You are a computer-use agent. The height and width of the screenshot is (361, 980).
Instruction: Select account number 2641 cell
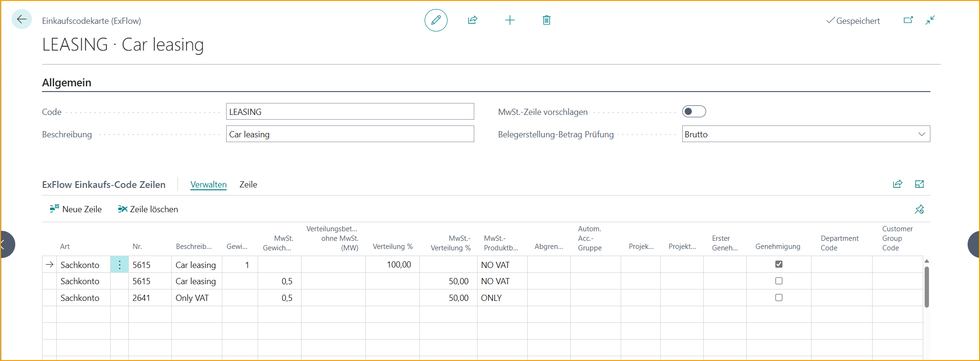click(150, 298)
